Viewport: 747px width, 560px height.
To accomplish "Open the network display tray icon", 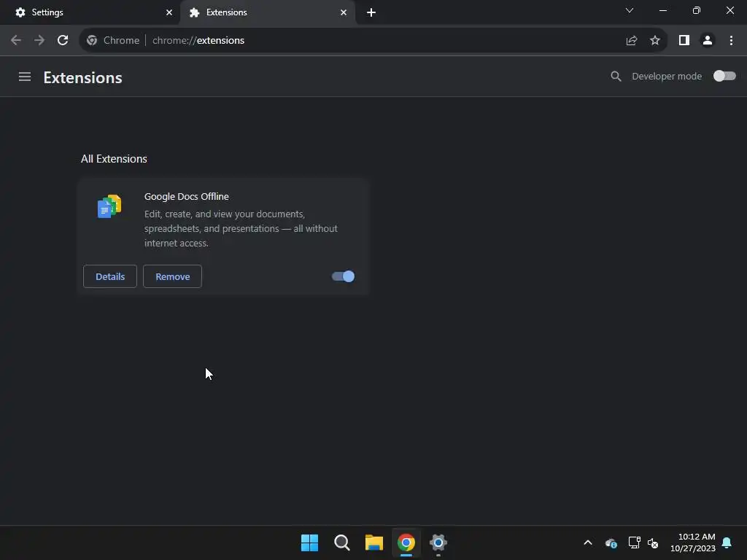I will tap(634, 542).
